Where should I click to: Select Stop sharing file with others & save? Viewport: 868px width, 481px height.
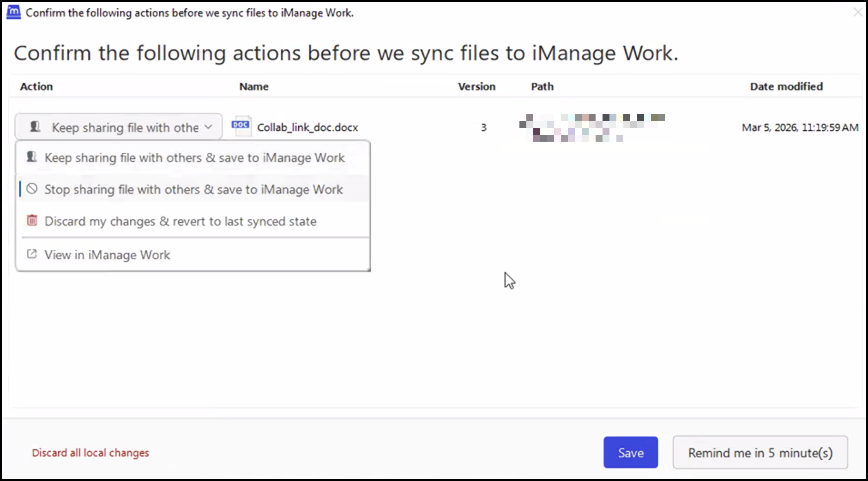click(x=193, y=190)
